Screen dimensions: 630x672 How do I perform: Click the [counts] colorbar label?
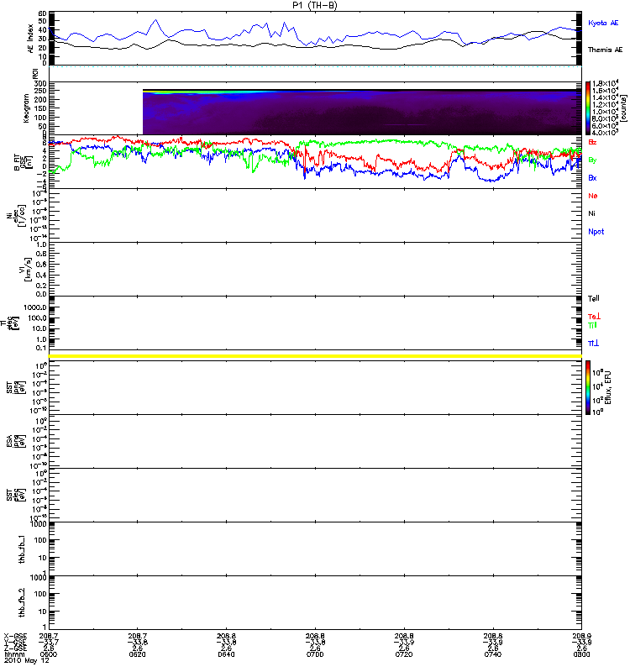tap(623, 108)
